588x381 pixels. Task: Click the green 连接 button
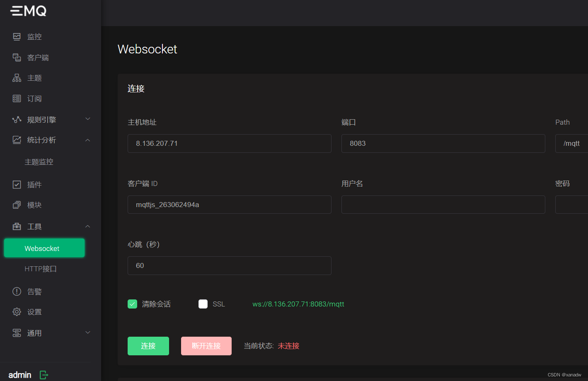[x=148, y=346]
